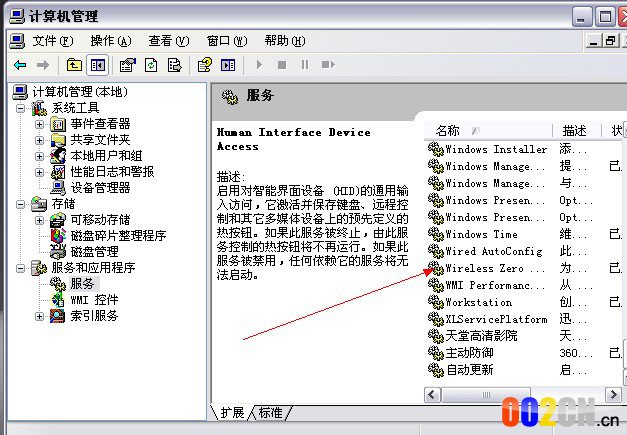Select the 天堂高清影院 service
627x435 pixels.
pos(481,336)
